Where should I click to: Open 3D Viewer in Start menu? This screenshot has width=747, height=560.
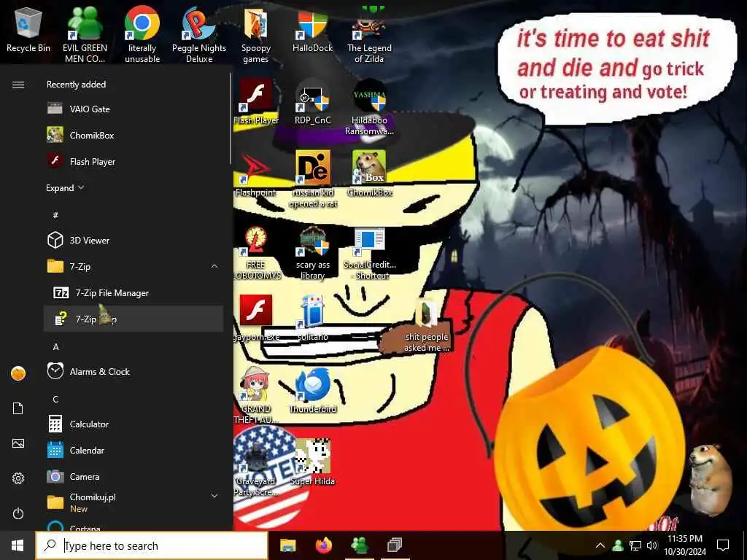click(x=133, y=240)
